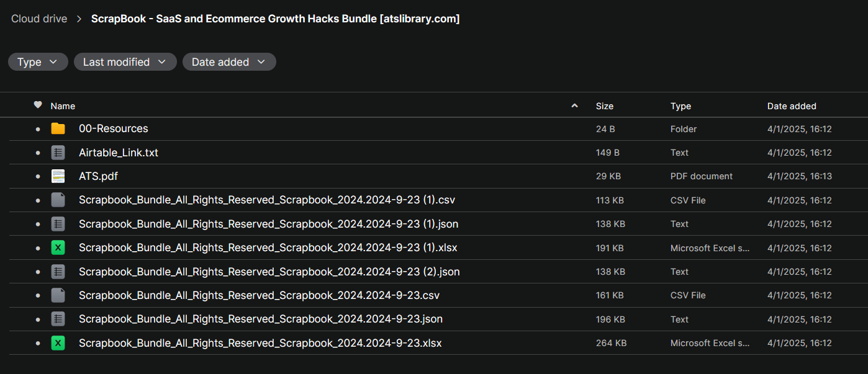Select the Airtable_Link.txt file name
This screenshot has height=374, width=868.
point(119,153)
